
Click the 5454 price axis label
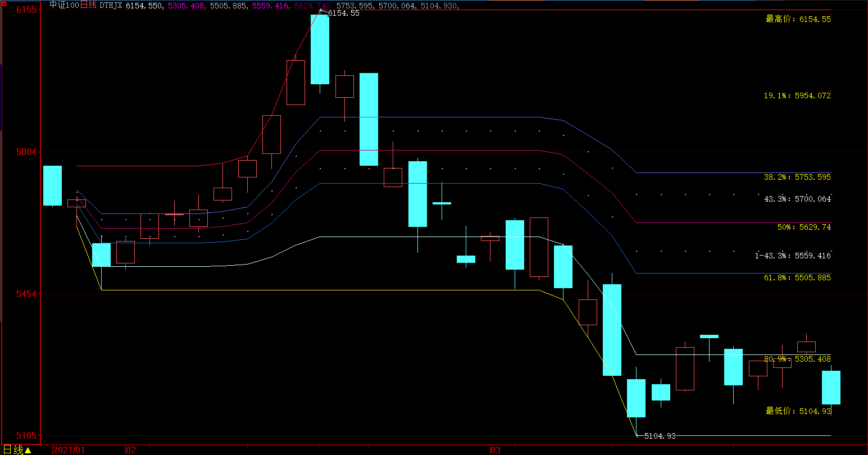[26, 294]
